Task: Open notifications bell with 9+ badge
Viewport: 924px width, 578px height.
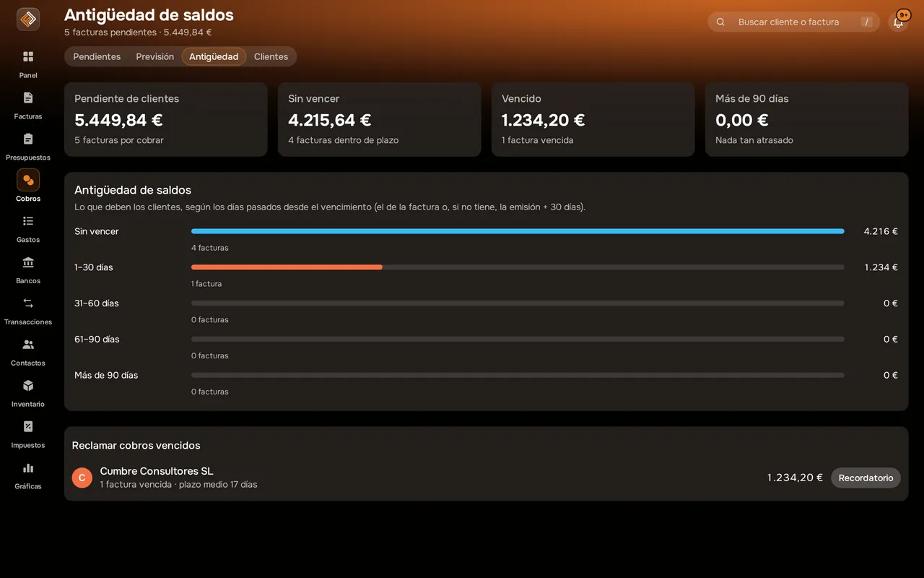Action: (898, 22)
